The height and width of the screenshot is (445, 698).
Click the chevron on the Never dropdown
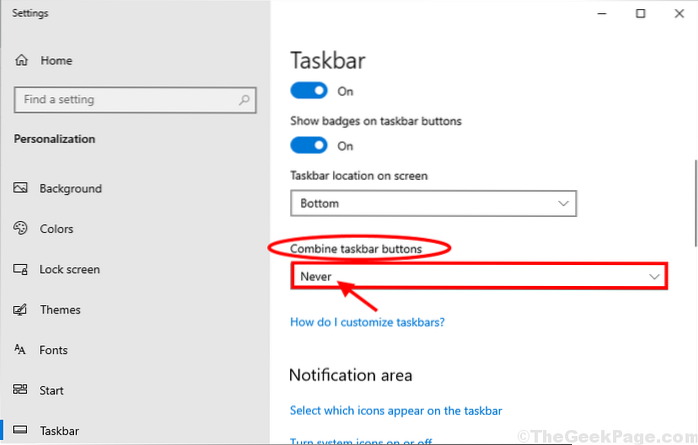655,275
